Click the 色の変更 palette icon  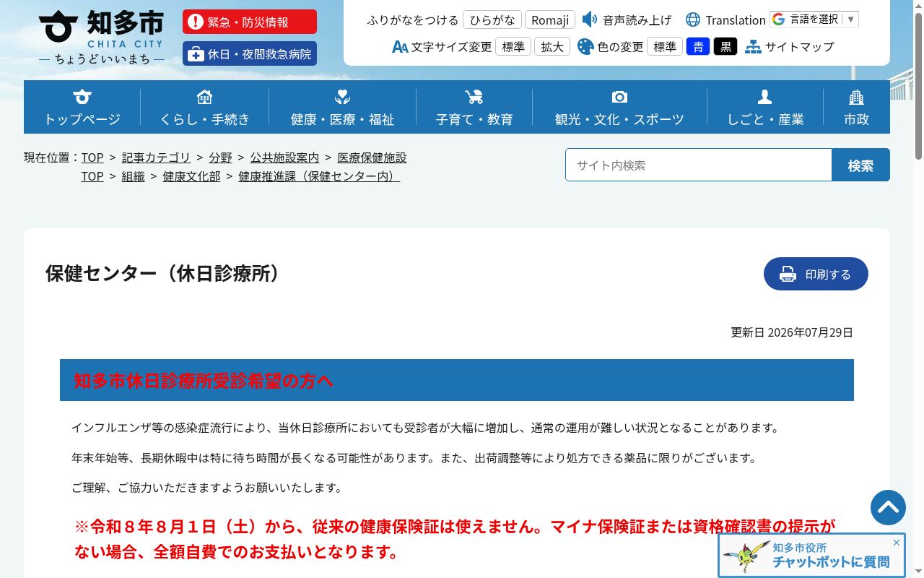585,47
